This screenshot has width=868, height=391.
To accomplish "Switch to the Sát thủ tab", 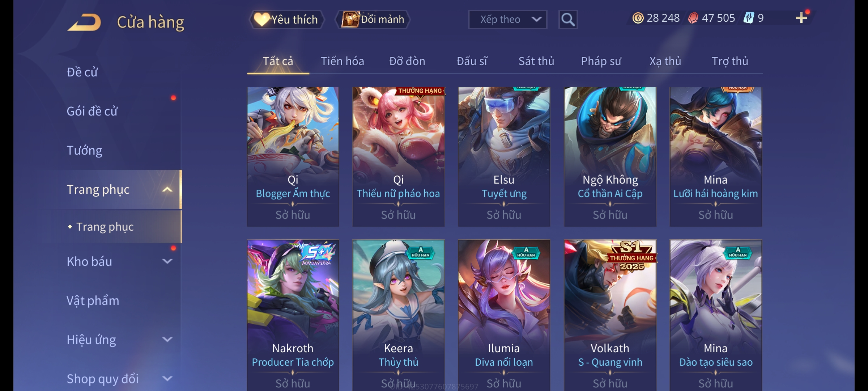I will 536,61.
